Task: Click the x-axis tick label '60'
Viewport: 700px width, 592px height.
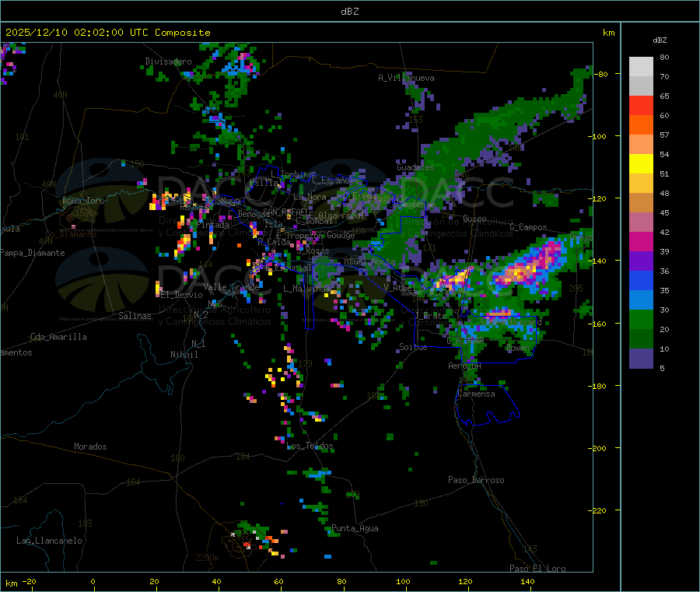Action: [278, 581]
